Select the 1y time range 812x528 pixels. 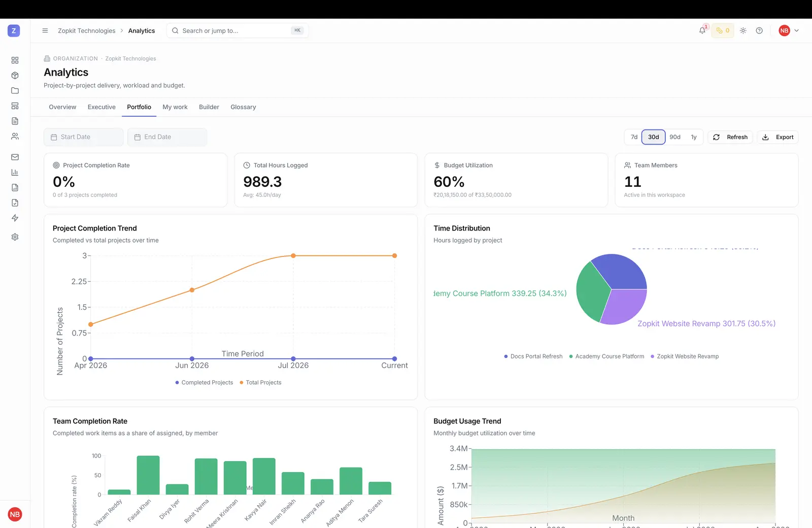(694, 137)
